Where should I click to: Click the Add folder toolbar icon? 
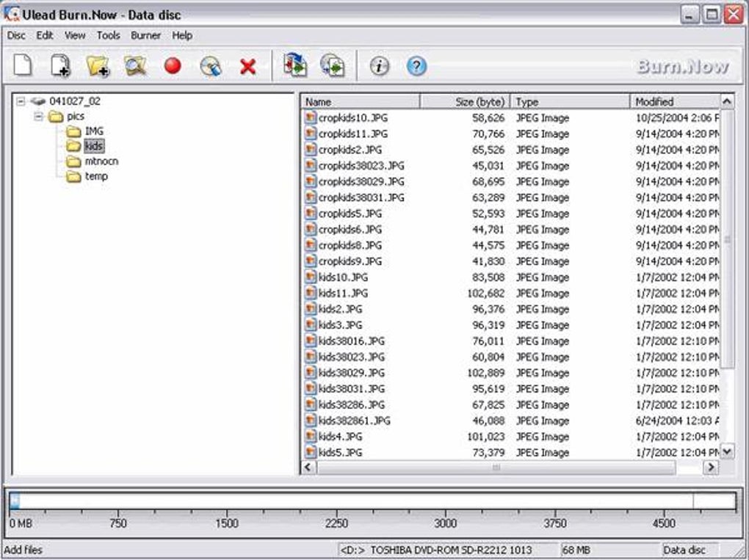(x=98, y=66)
